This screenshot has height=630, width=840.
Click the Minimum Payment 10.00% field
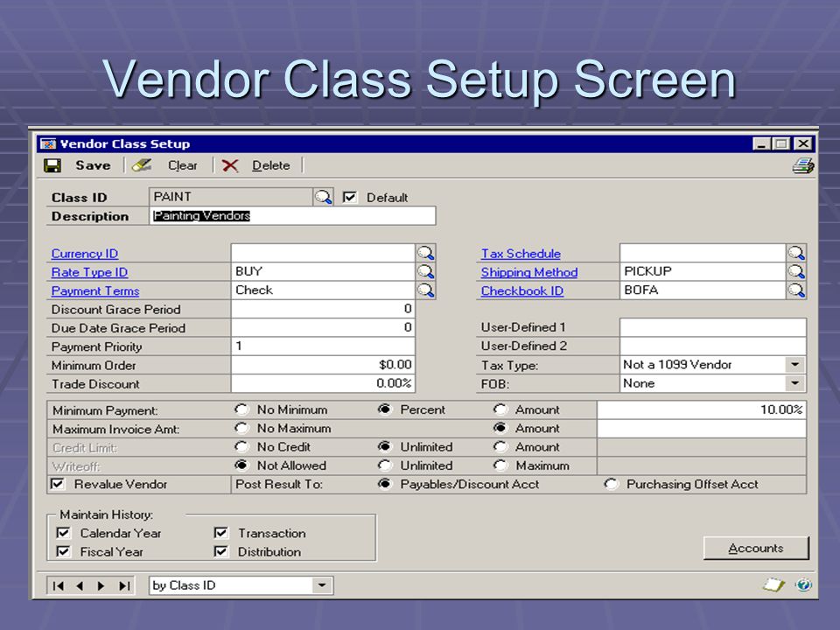(702, 409)
